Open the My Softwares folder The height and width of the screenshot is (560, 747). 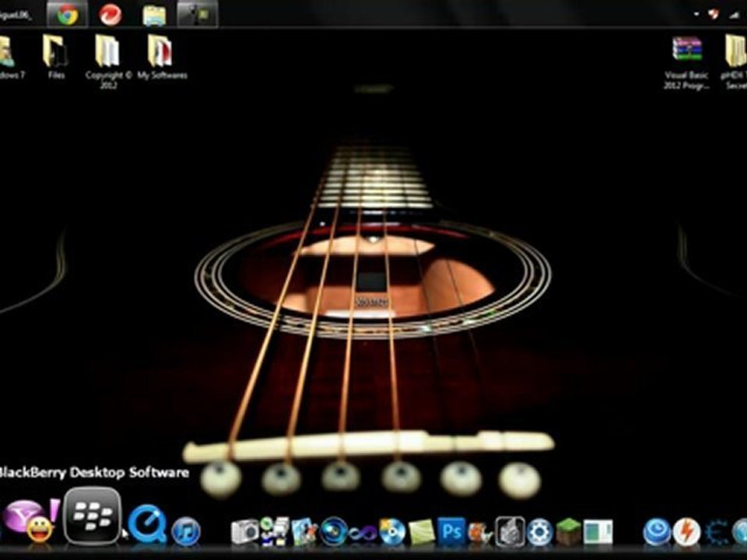tap(162, 57)
